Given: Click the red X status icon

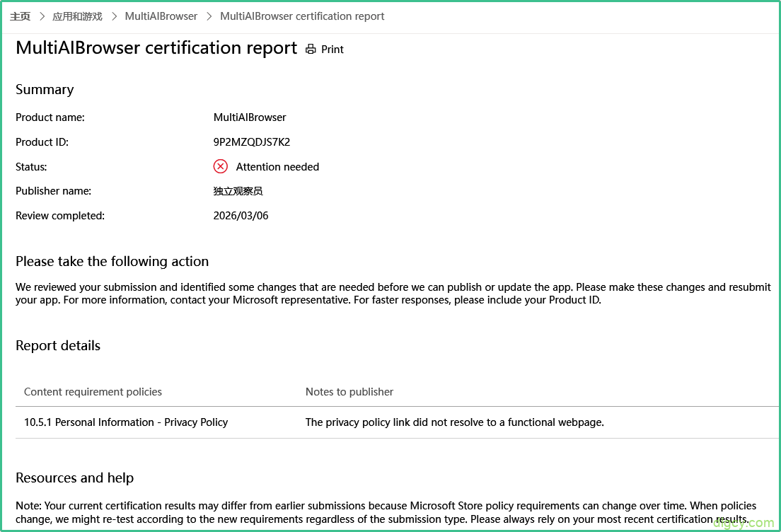Looking at the screenshot, I should click(x=221, y=166).
